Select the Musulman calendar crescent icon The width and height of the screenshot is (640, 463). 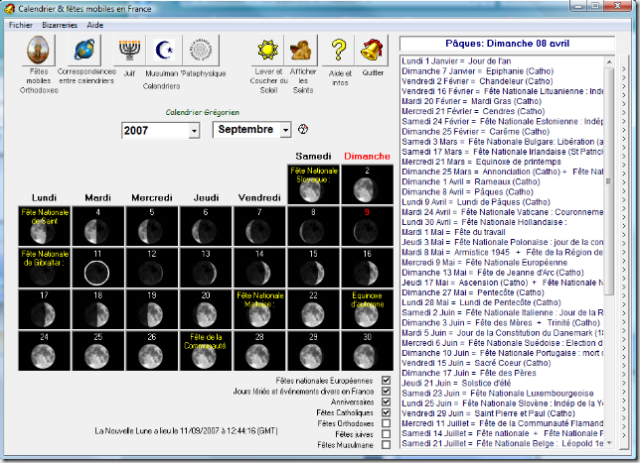point(164,49)
